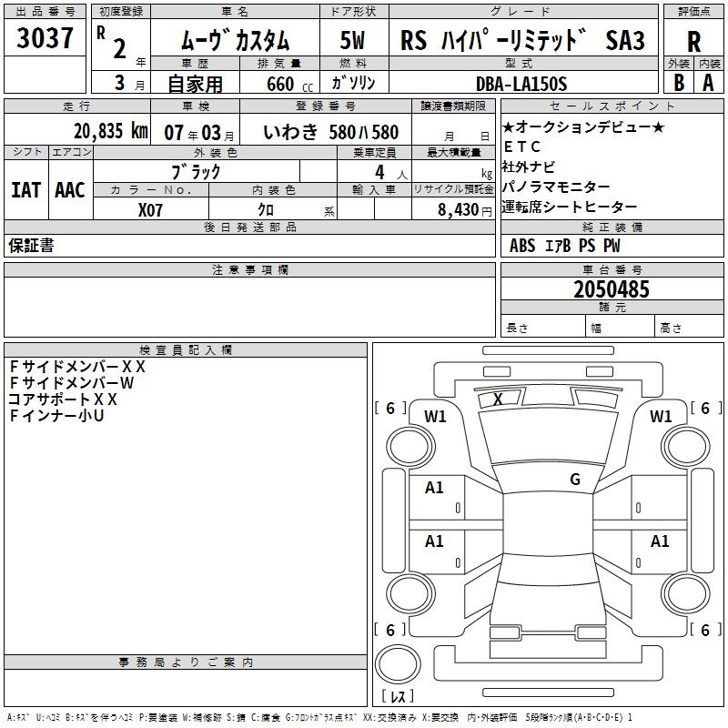The image size is (728, 728).
Task: Select the evaluation score R
Action: coord(693,41)
